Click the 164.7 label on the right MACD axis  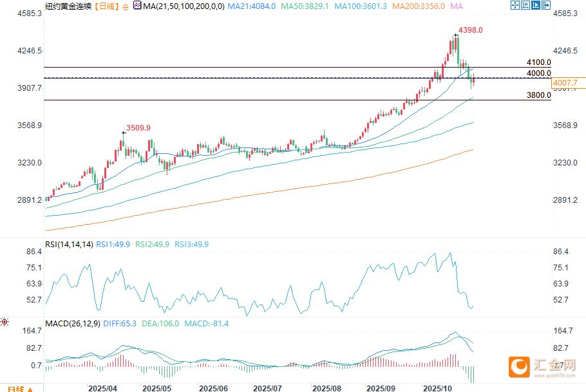(x=563, y=331)
